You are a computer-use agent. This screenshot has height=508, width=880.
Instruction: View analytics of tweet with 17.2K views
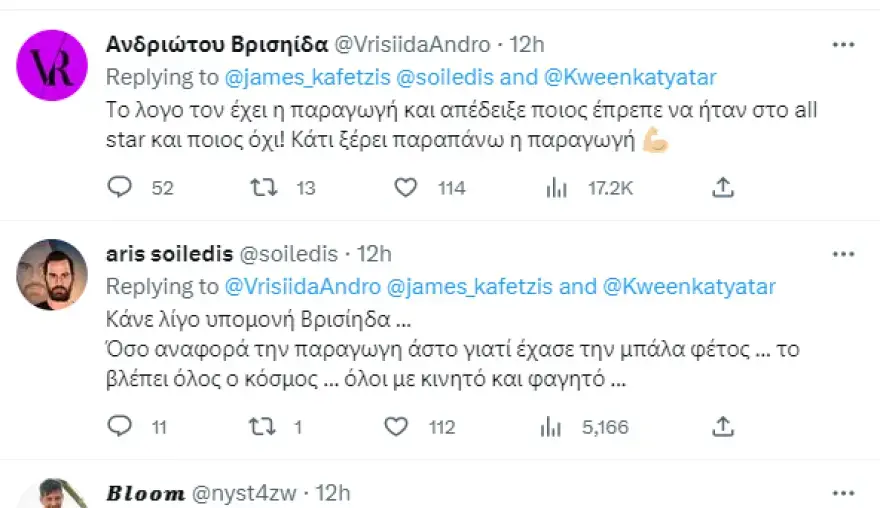pos(555,187)
